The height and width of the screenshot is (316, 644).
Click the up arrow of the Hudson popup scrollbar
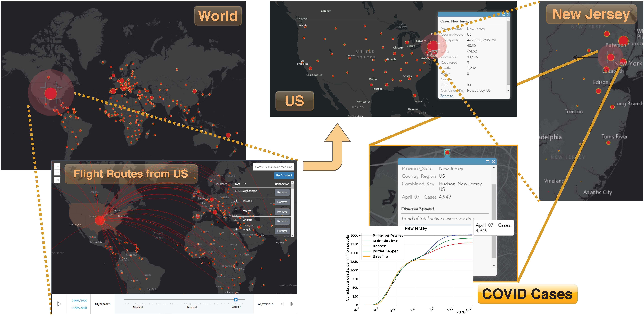(x=494, y=168)
